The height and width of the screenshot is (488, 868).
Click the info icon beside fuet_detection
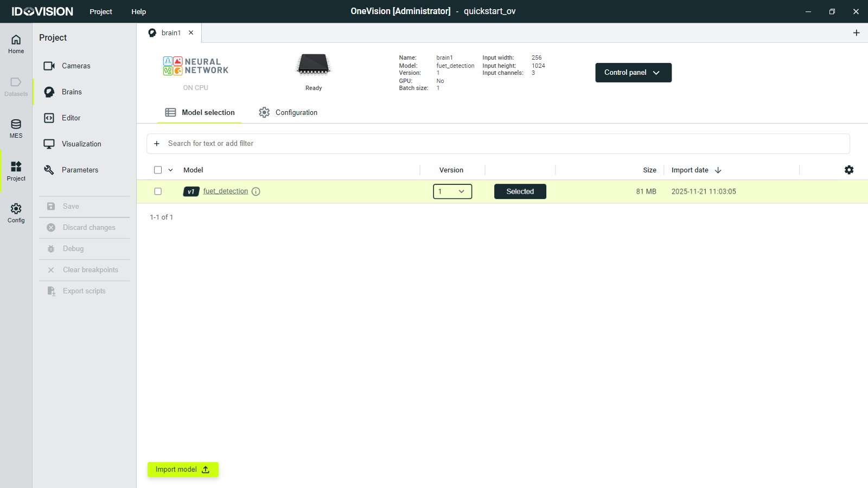pos(256,191)
